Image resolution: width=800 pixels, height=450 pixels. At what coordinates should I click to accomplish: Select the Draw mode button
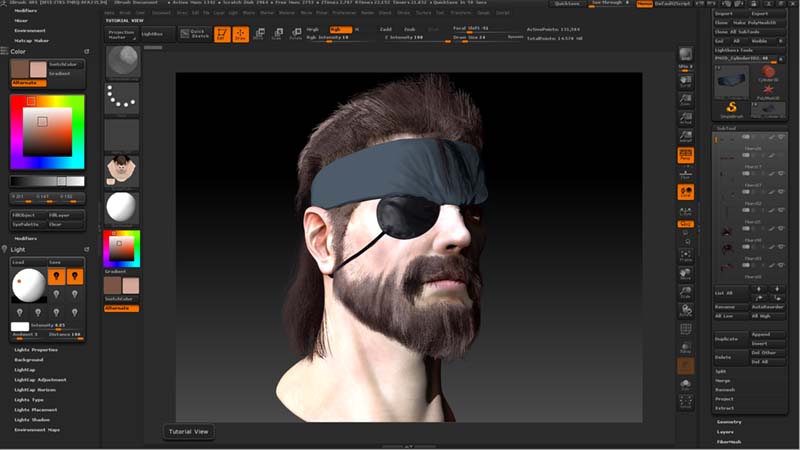(240, 34)
